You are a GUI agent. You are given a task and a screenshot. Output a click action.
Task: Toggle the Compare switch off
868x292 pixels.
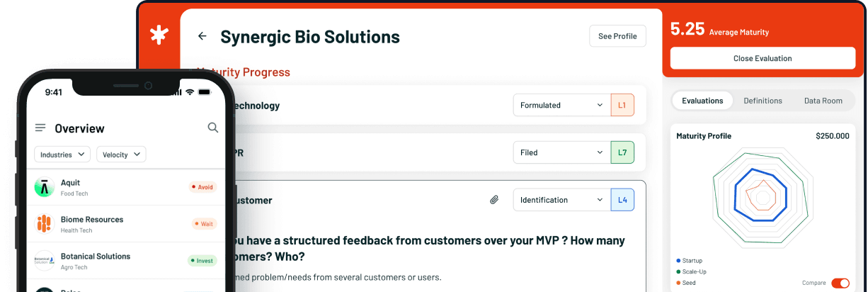pyautogui.click(x=840, y=283)
